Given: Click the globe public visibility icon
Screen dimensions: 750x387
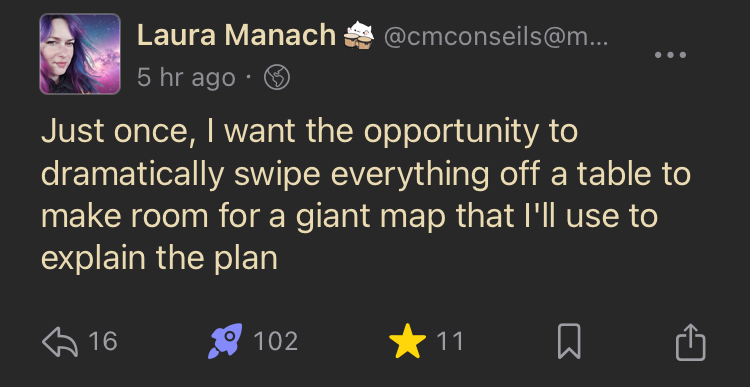Looking at the screenshot, I should (277, 77).
